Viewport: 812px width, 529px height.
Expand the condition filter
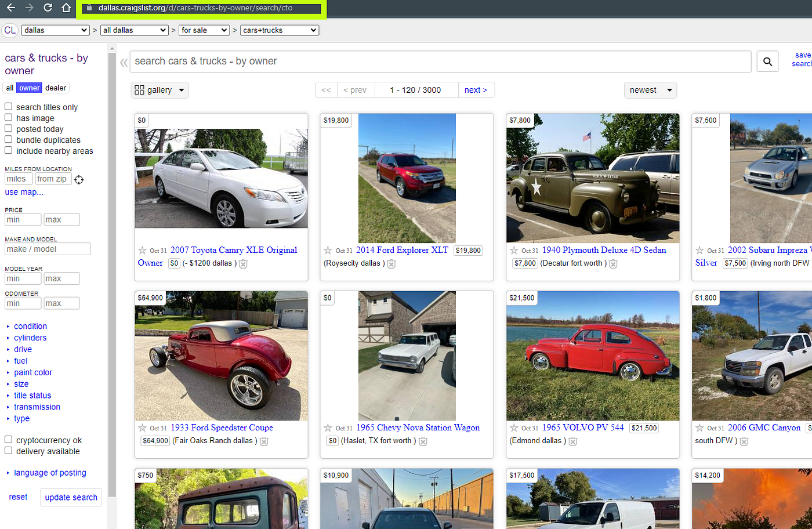[30, 327]
